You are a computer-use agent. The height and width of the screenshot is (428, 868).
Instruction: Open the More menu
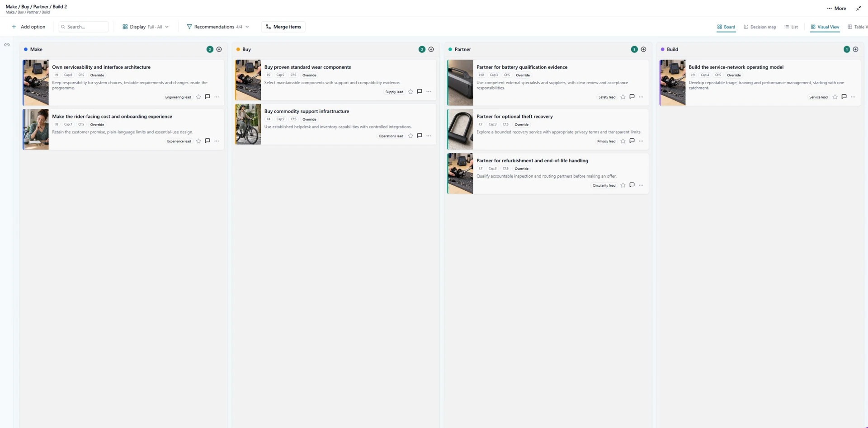pos(836,8)
